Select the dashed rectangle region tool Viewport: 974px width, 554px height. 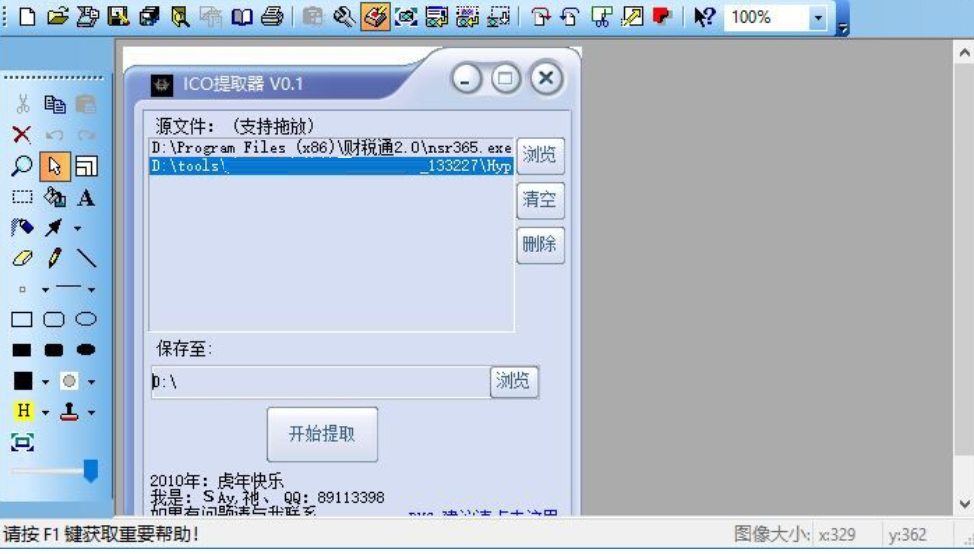point(22,197)
